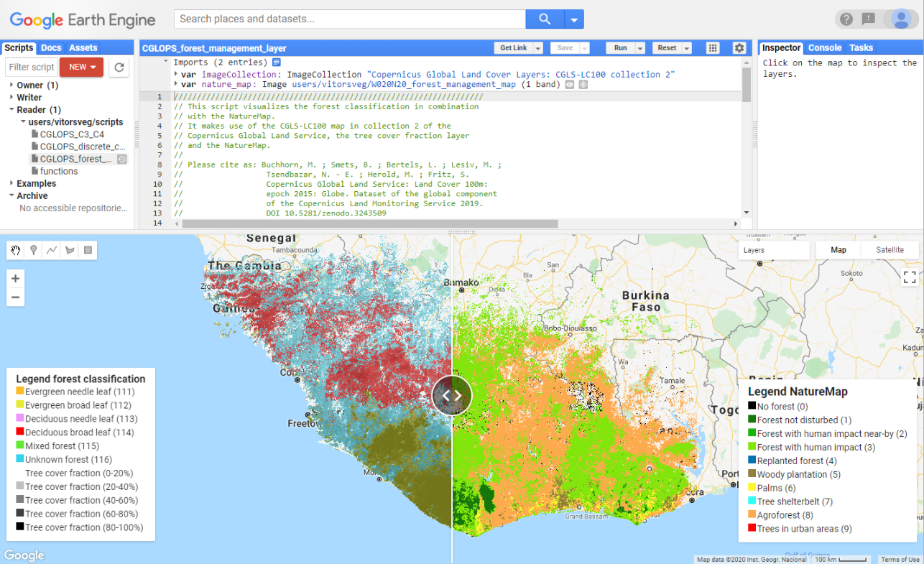Pick the draw polygon shape tool
Viewport: 924px width, 564px height.
tap(70, 250)
